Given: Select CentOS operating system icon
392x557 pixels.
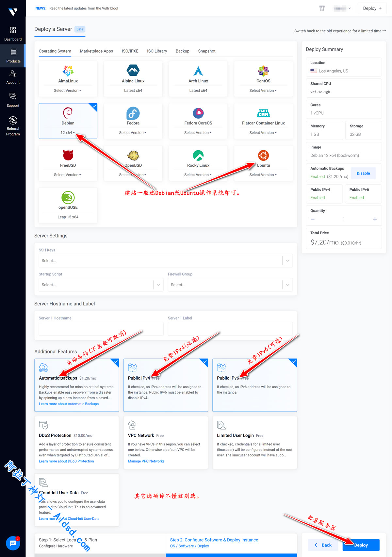Looking at the screenshot, I should pyautogui.click(x=263, y=71).
